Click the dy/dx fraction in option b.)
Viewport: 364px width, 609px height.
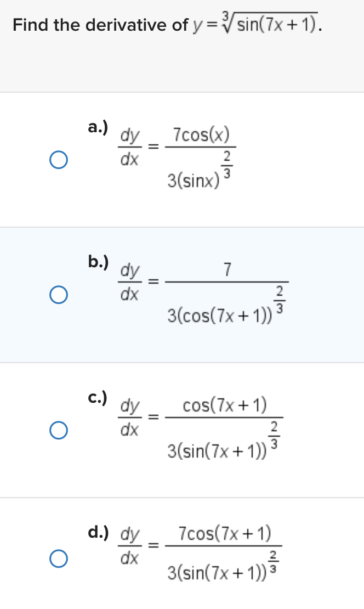coord(130,281)
